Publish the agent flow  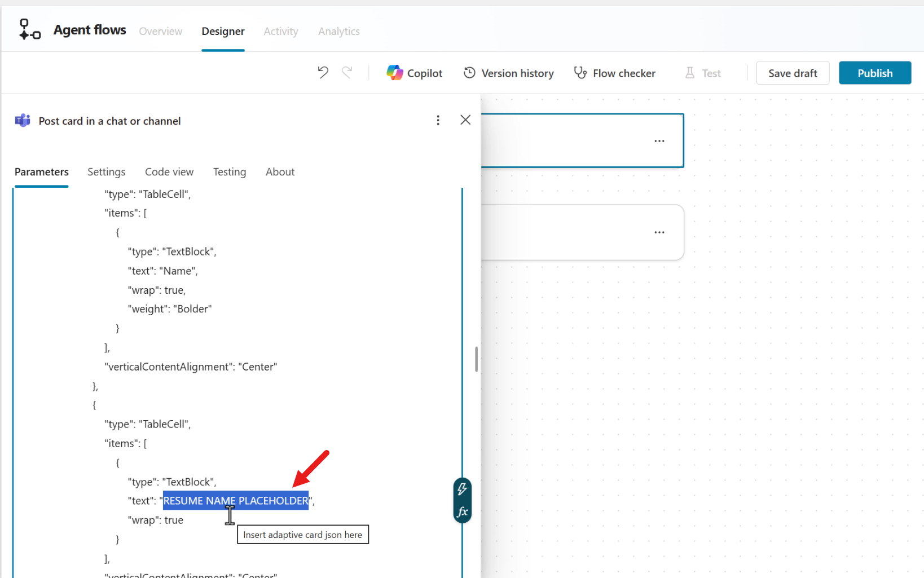pyautogui.click(x=874, y=73)
